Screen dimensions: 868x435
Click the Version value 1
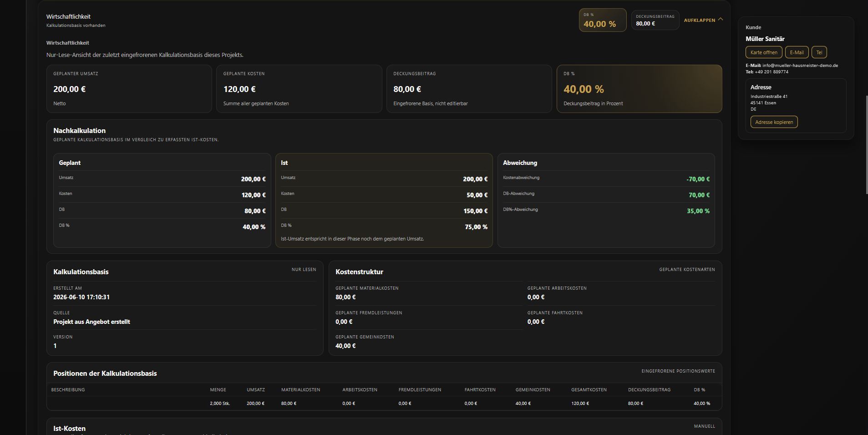(55, 346)
